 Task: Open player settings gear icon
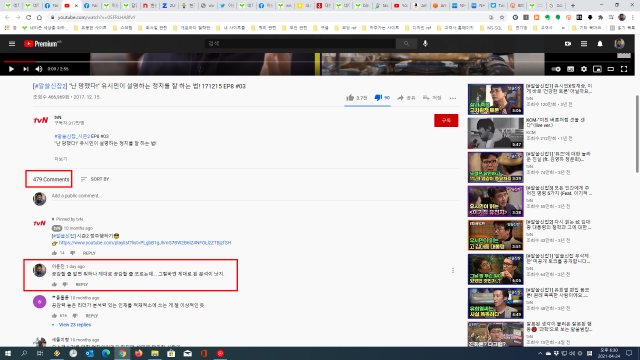click(584, 69)
